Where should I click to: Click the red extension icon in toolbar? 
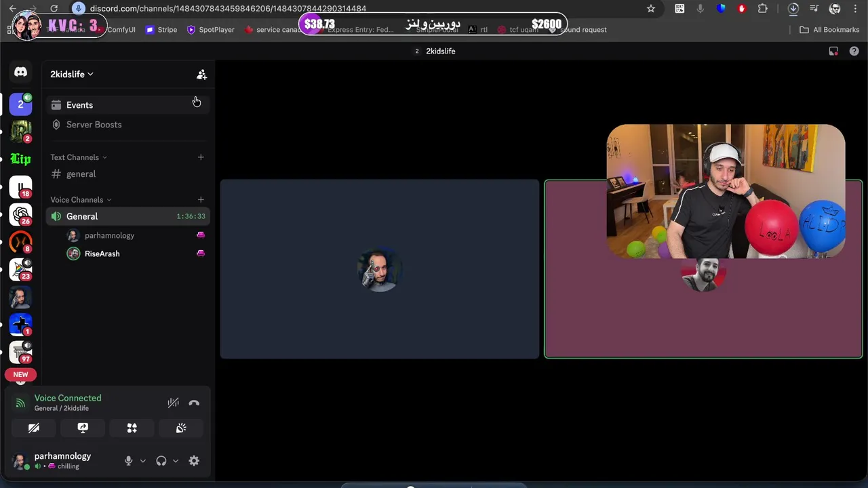tap(742, 8)
